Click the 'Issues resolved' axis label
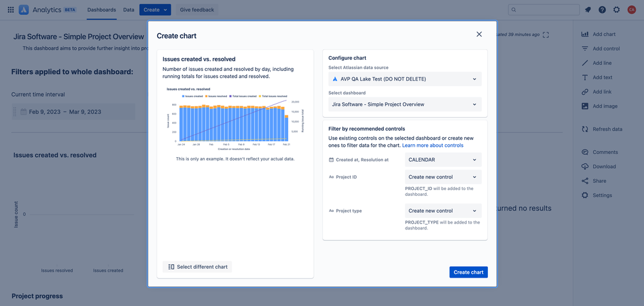Image resolution: width=644 pixels, height=306 pixels. click(57, 271)
